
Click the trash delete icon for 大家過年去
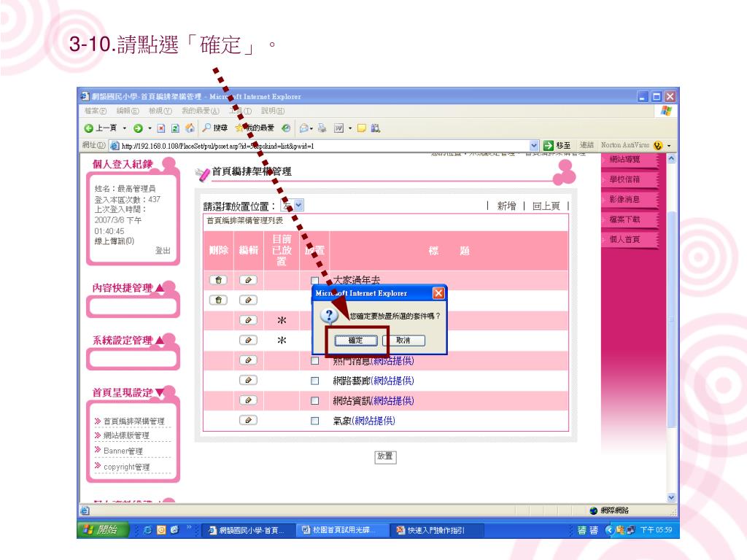click(x=218, y=280)
